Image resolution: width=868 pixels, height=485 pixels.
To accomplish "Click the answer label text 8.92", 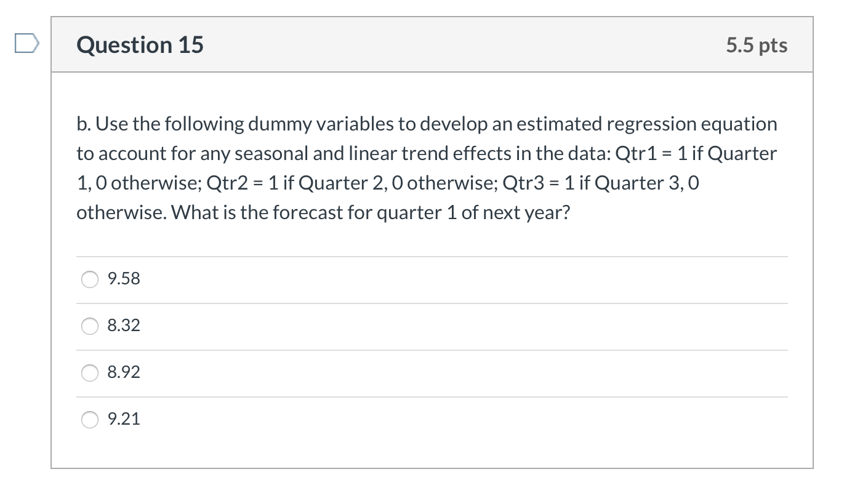I will pos(124,373).
